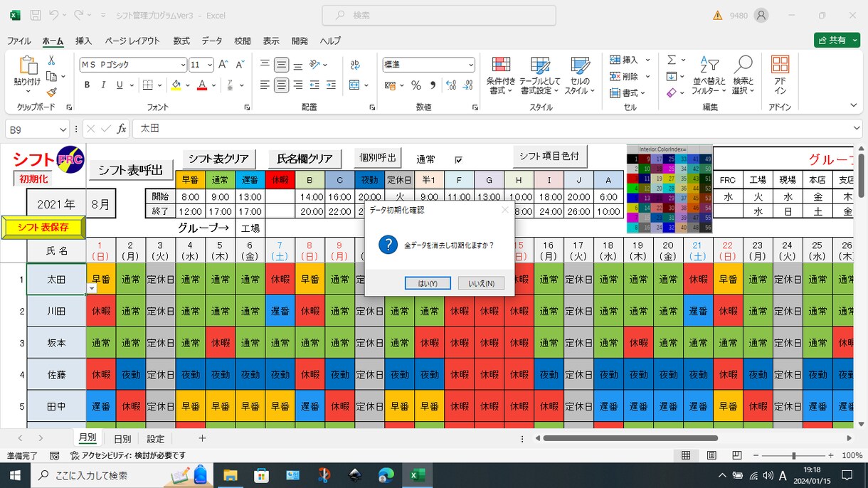Viewport: 868px width, 488px height.
Task: Decrease font size with the smaller A icon
Action: pos(240,65)
